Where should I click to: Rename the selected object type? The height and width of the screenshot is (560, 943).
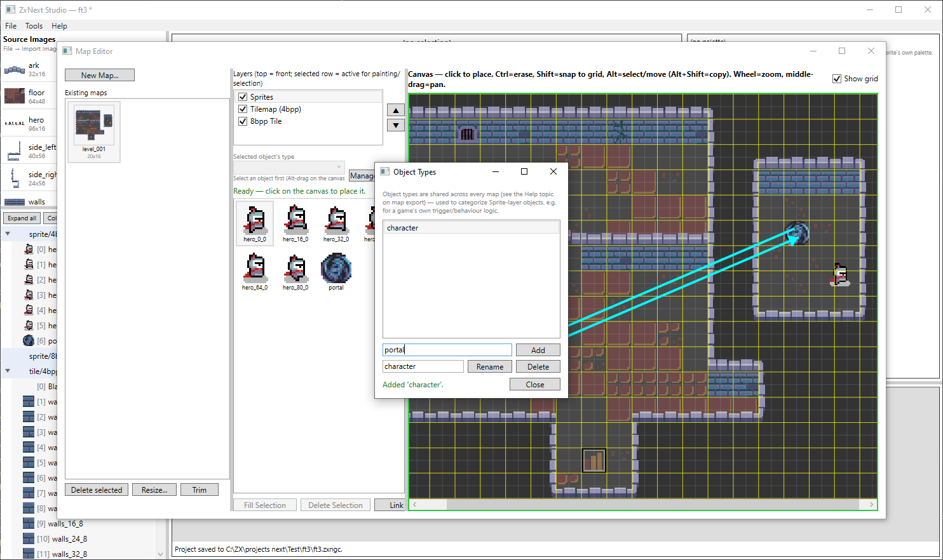490,367
